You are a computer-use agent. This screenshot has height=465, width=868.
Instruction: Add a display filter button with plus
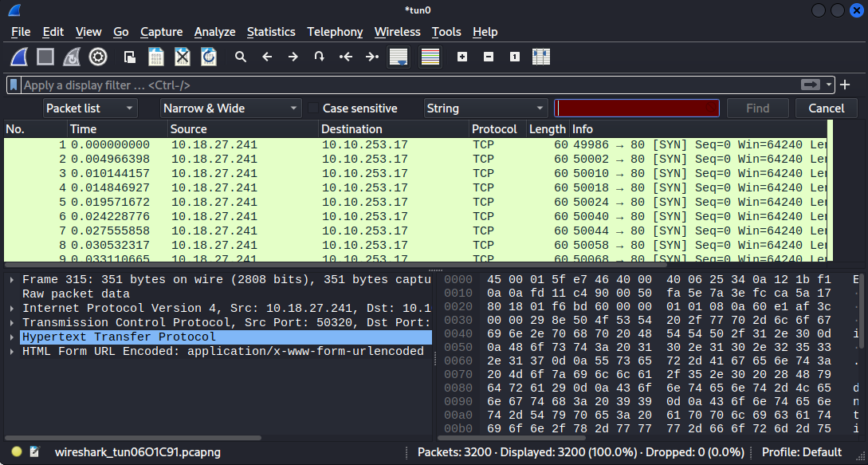pyautogui.click(x=845, y=85)
